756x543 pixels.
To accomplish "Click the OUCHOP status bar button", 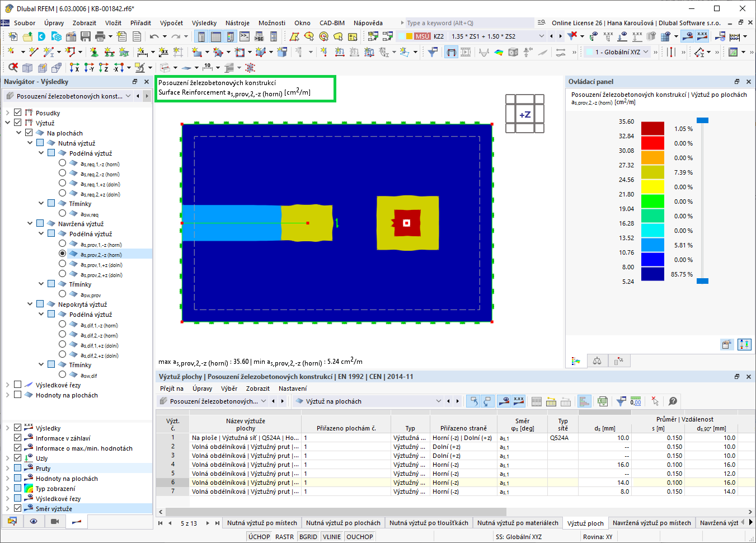I will (360, 537).
